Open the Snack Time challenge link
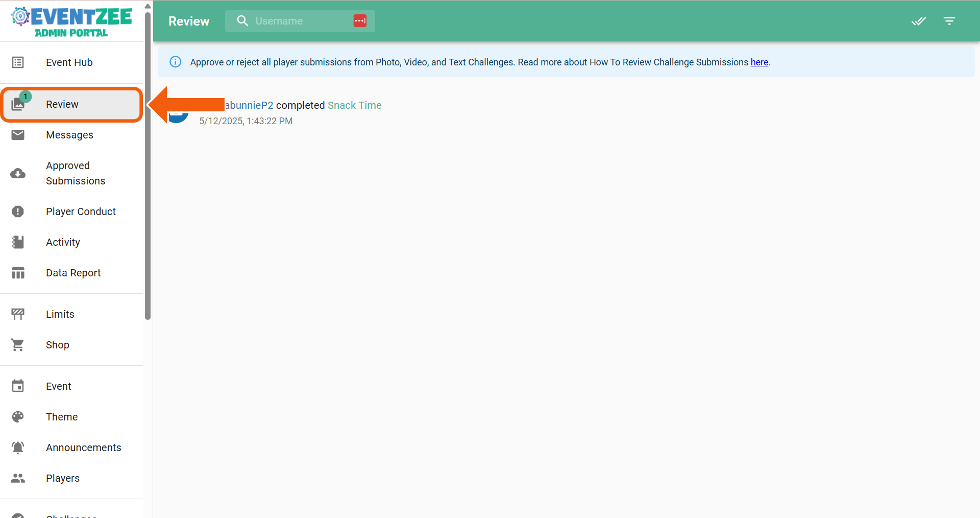 354,105
